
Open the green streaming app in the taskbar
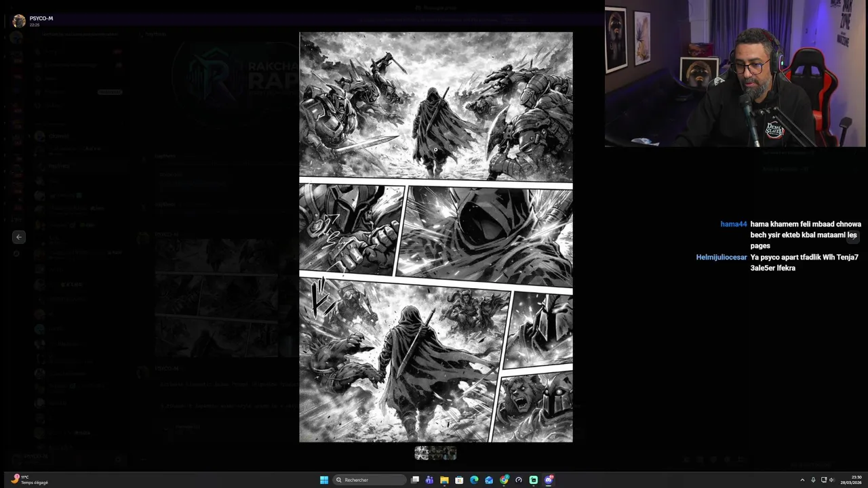[534, 480]
